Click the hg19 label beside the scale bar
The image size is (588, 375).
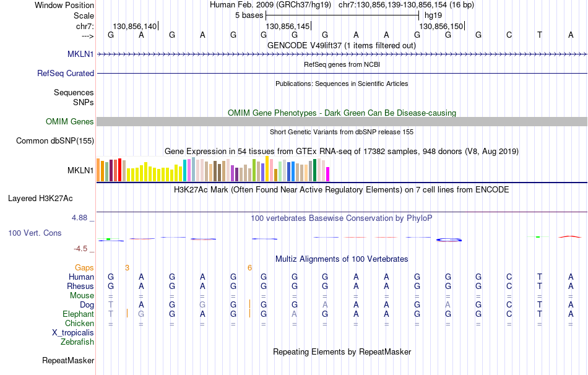433,15
